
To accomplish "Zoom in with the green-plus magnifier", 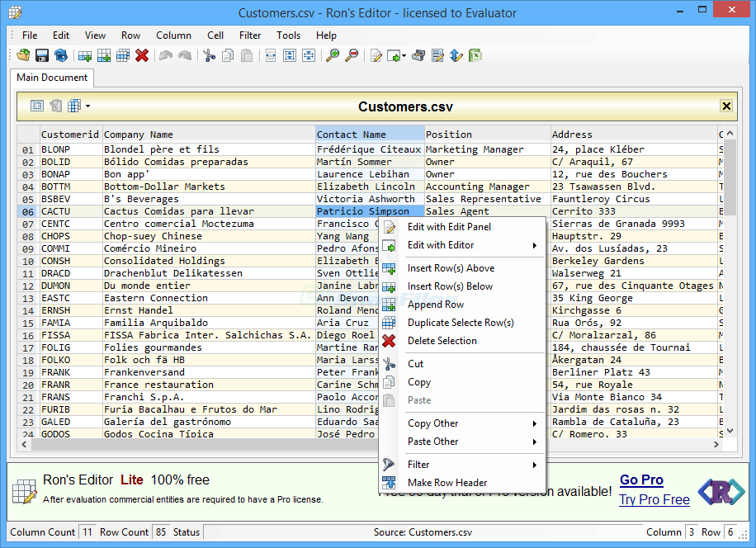I will [x=333, y=55].
